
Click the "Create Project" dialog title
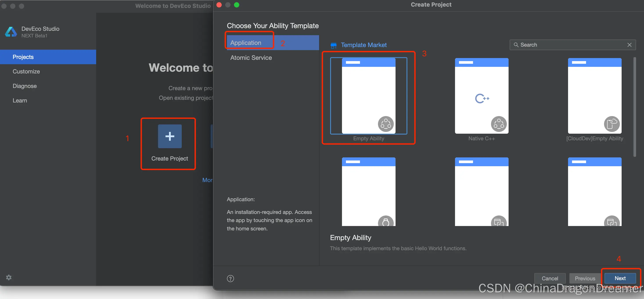tap(431, 5)
